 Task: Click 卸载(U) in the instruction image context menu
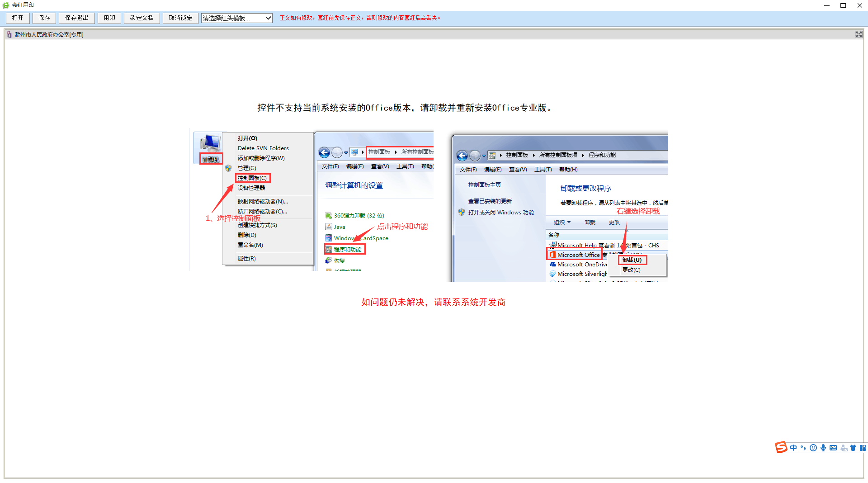pos(632,260)
